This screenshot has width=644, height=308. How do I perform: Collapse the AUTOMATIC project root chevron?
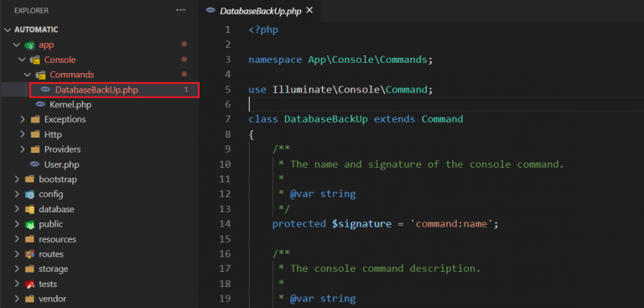[8, 29]
